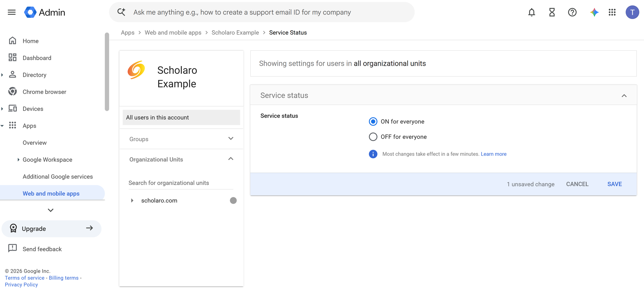Open the hourglass tasks icon
644x292 pixels.
coord(552,12)
